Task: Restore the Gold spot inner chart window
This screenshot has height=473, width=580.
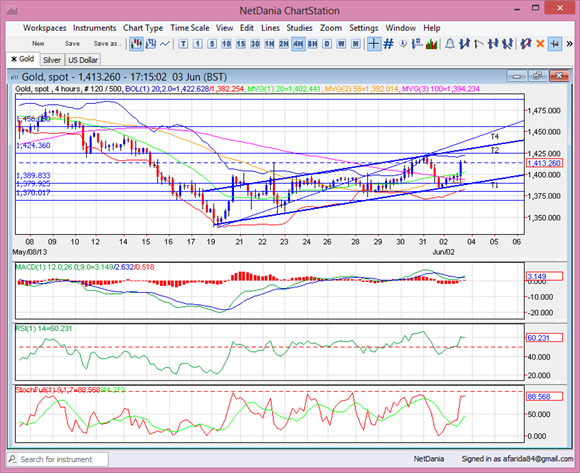Action: [x=537, y=77]
